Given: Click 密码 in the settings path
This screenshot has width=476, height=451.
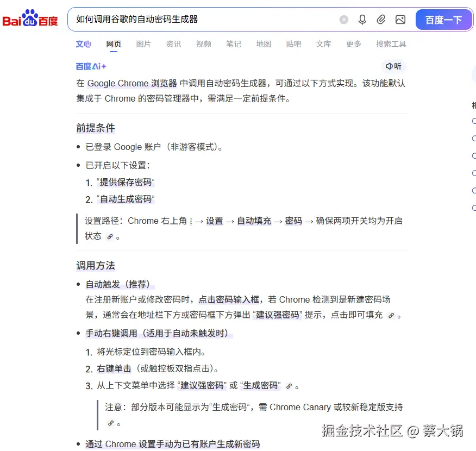Looking at the screenshot, I should click(293, 221).
